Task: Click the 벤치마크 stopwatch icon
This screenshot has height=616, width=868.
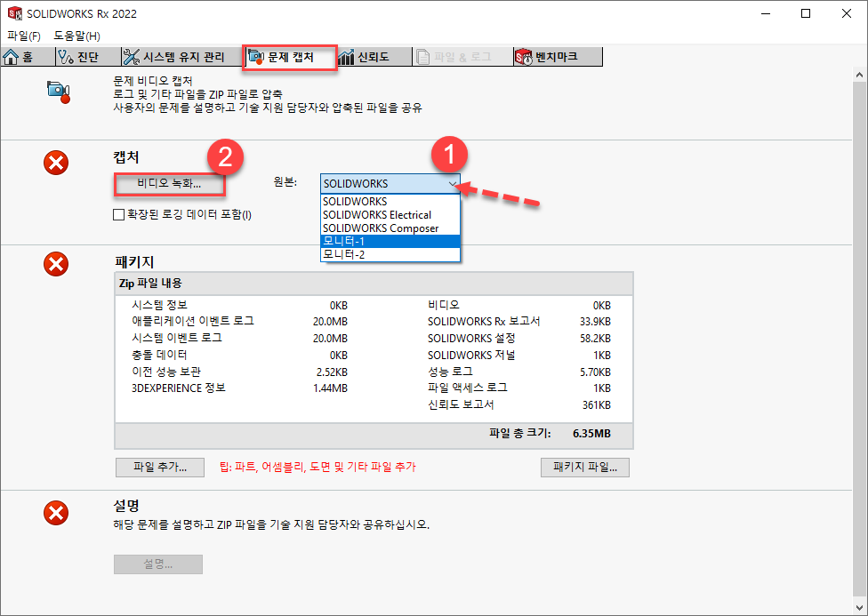Action: [x=524, y=57]
